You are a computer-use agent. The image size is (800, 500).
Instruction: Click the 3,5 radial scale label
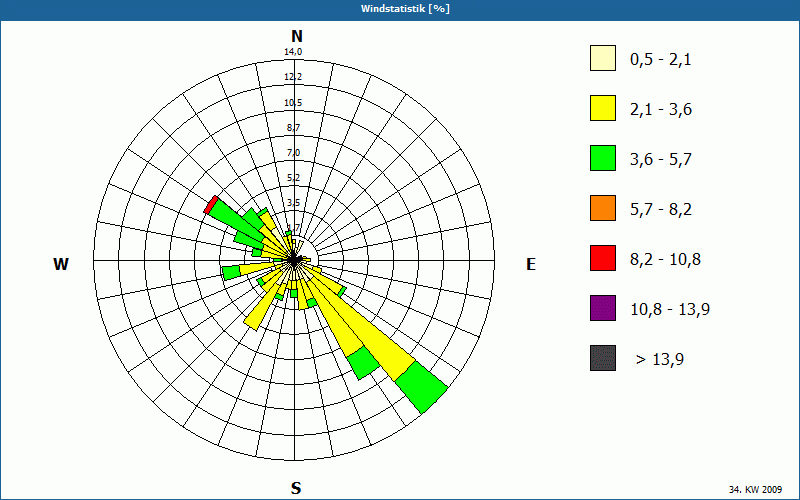293,203
